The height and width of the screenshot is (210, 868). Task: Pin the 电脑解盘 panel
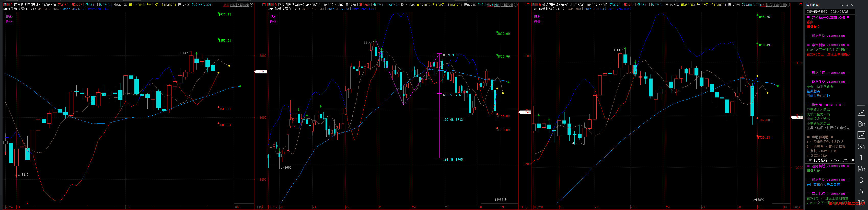pos(848,5)
